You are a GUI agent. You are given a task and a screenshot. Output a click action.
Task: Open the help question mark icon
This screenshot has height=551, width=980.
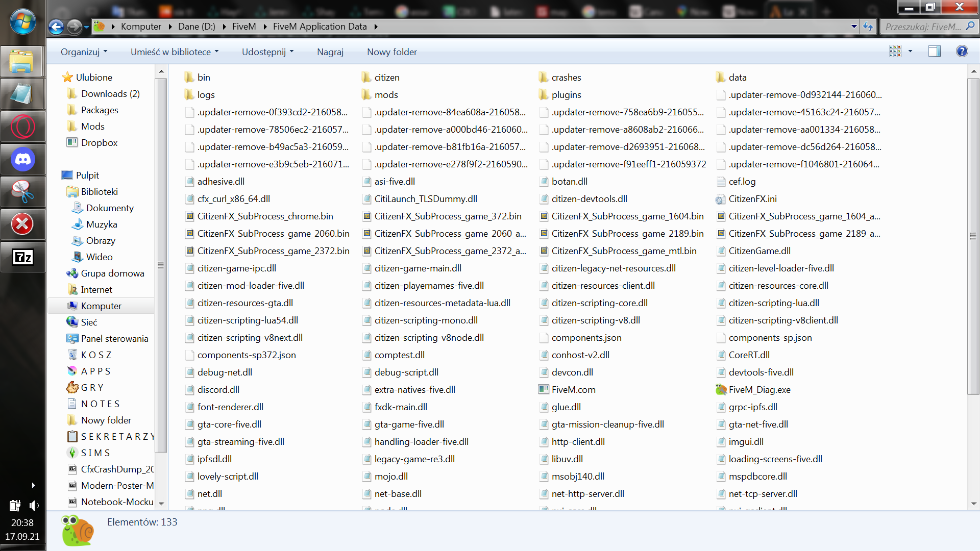962,51
